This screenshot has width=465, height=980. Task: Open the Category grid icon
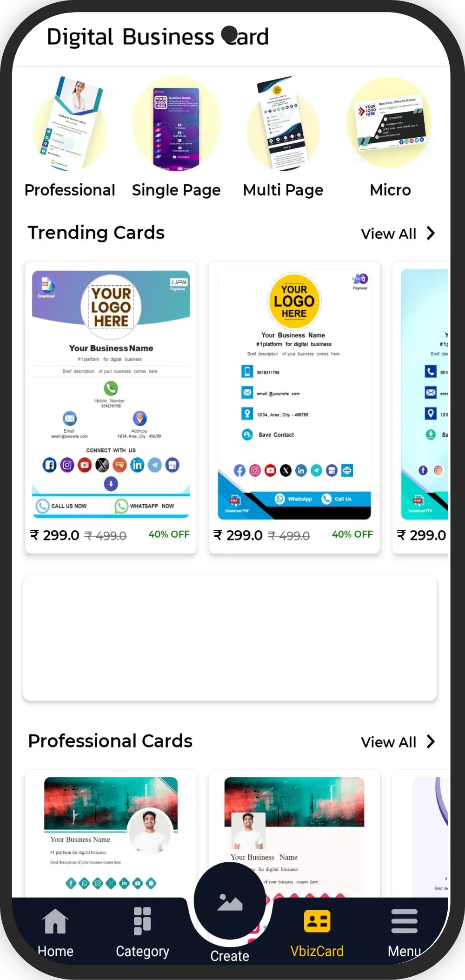pyautogui.click(x=142, y=921)
